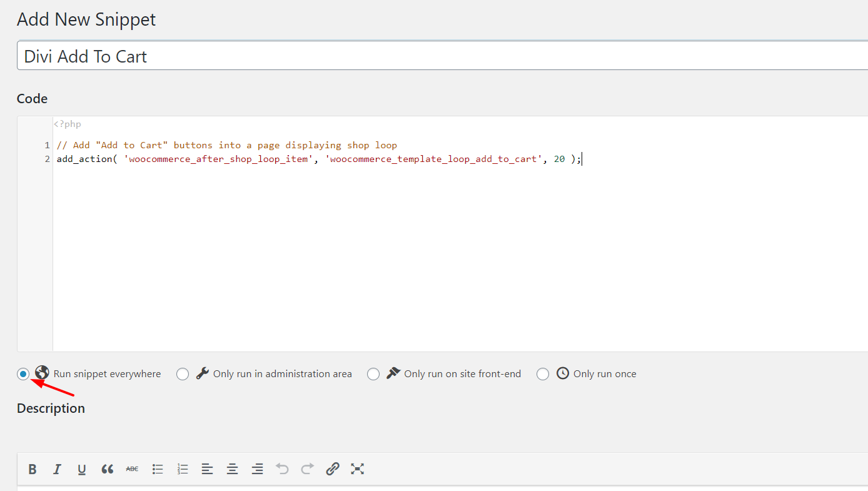Toggle Strikethrough (ABC) formatting

click(x=132, y=468)
